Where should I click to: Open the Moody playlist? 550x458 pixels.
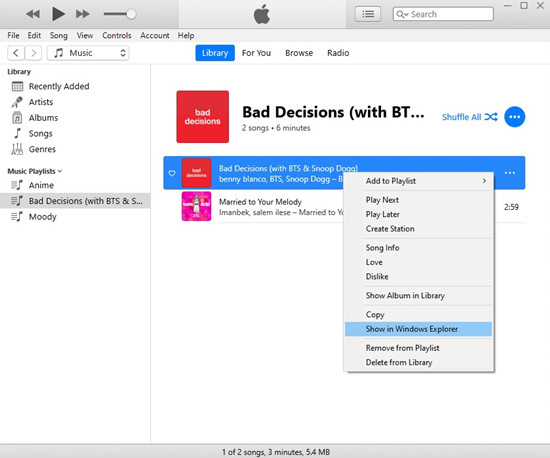(42, 217)
